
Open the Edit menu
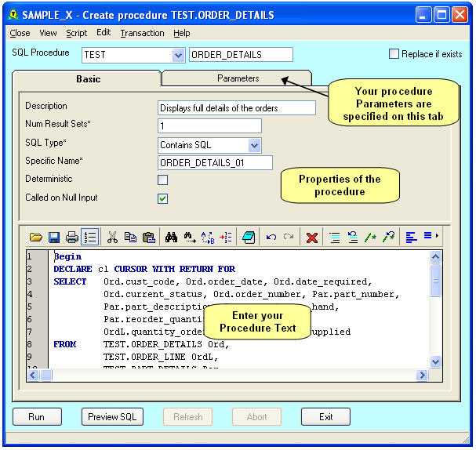tap(104, 32)
